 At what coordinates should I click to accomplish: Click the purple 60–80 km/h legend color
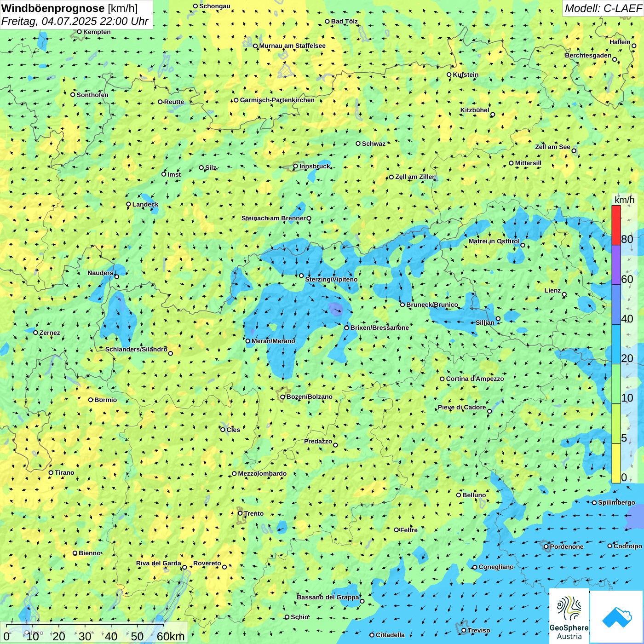(x=616, y=265)
